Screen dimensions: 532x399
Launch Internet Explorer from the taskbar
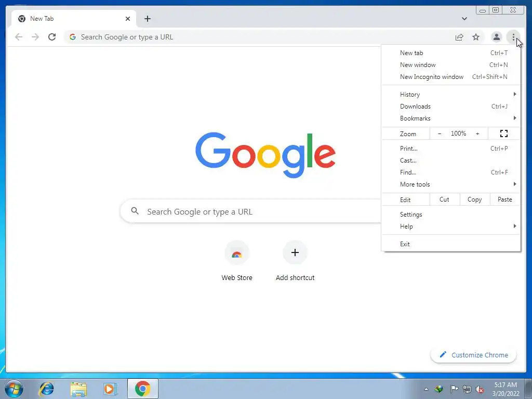(46, 389)
